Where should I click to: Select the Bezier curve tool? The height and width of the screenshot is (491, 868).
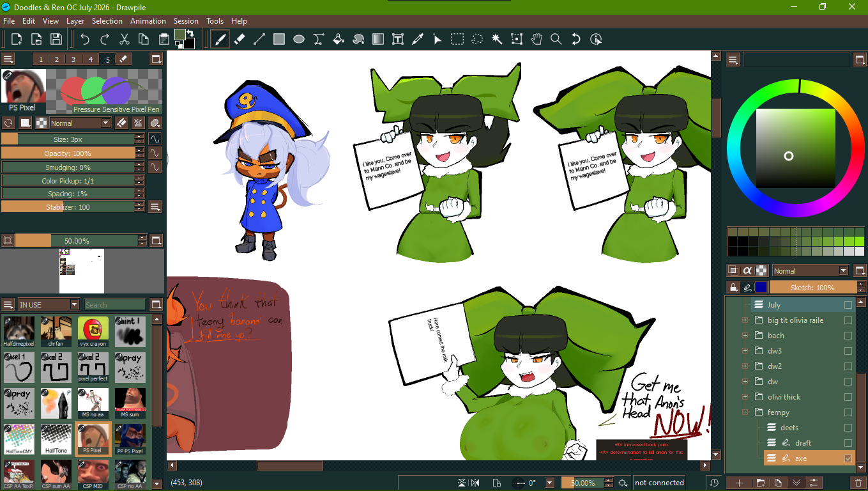coord(319,39)
